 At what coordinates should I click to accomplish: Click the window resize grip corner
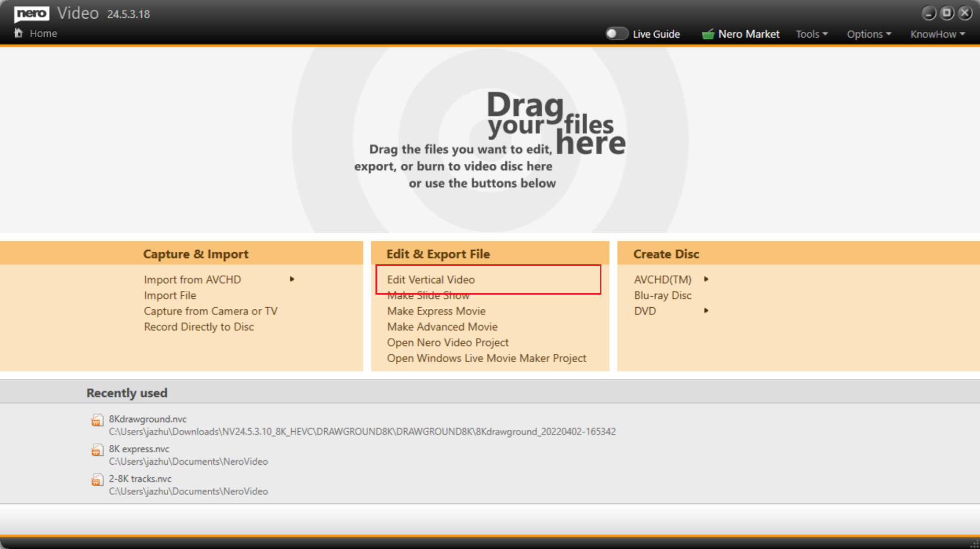(x=974, y=544)
